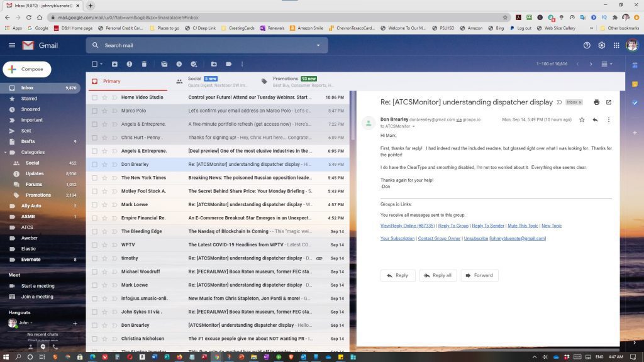Print the open email
Screen dimensions: 644x362
[596, 102]
